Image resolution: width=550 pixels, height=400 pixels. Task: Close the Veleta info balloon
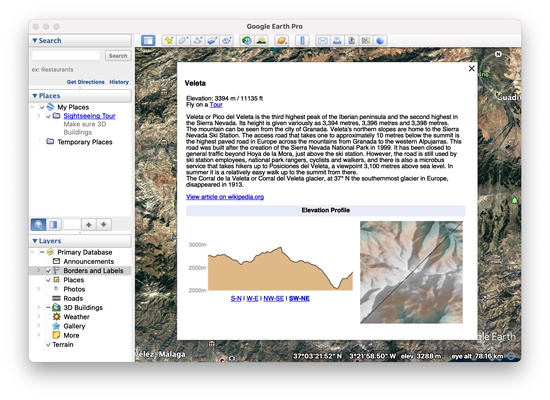point(472,68)
